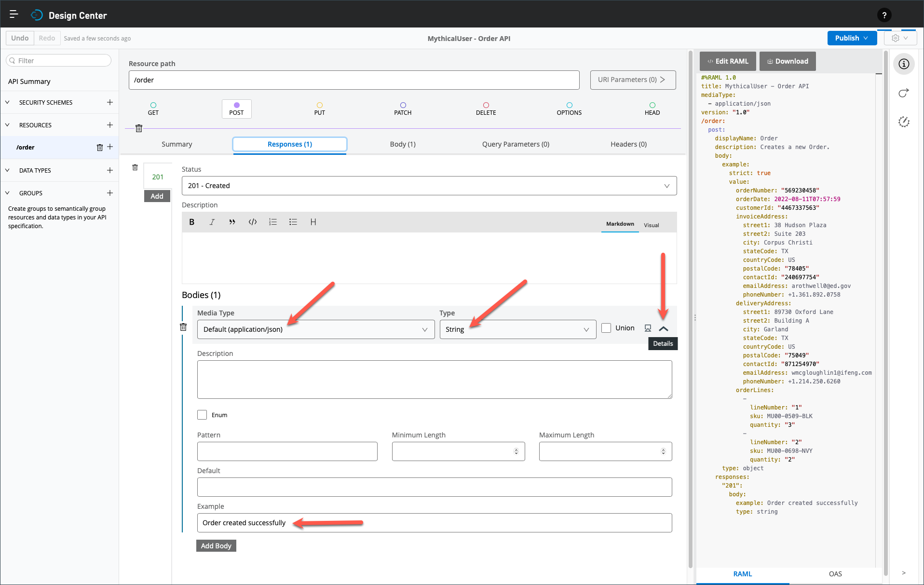Screen dimensions: 924x585
Task: Add a new group
Action: coord(110,193)
